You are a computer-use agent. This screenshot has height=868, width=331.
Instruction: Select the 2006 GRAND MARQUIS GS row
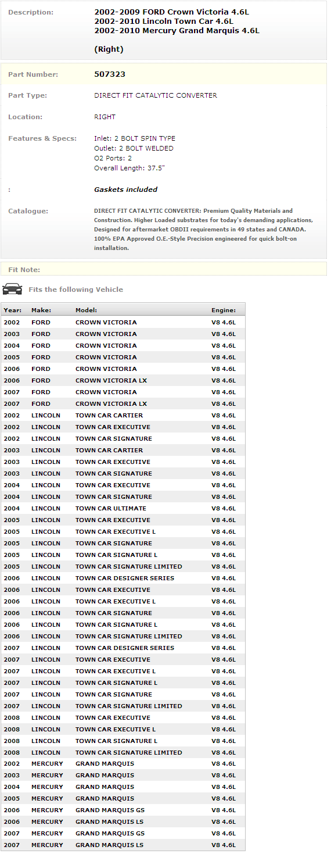click(123, 810)
